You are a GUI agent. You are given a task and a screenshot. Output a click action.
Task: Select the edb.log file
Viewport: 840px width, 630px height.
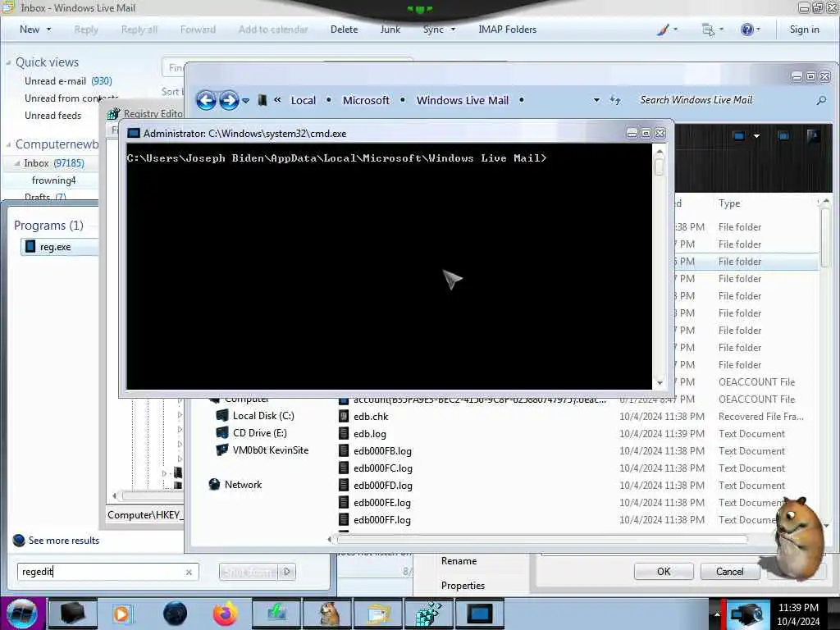click(x=370, y=433)
